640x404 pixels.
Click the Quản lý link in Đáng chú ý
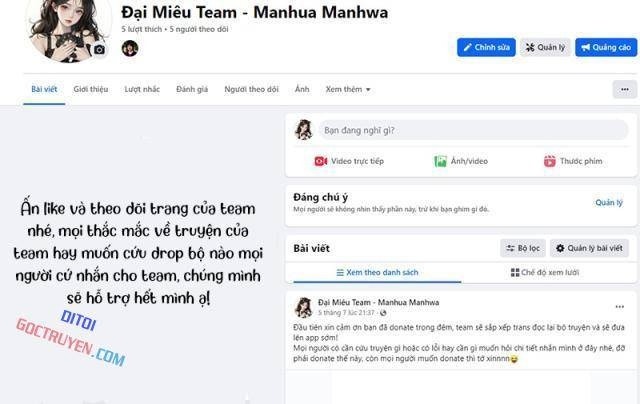(609, 202)
